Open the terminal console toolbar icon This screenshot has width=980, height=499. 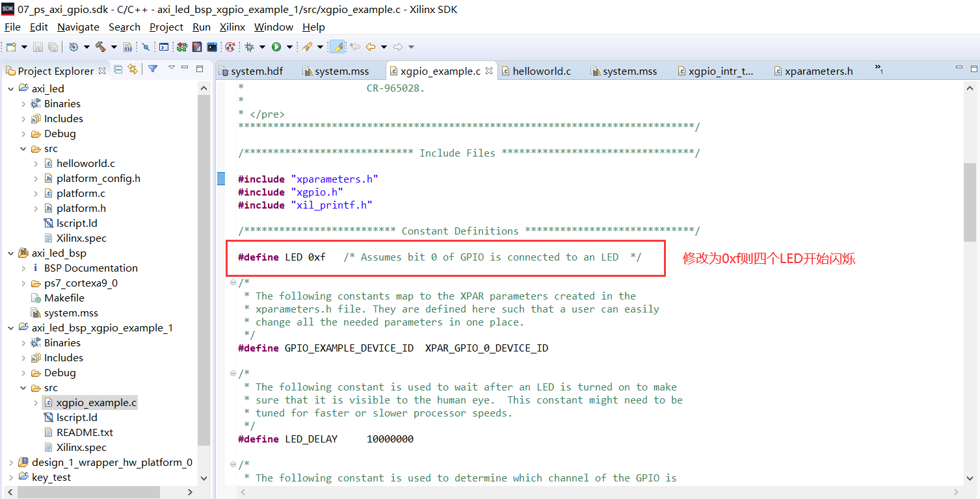tap(164, 47)
